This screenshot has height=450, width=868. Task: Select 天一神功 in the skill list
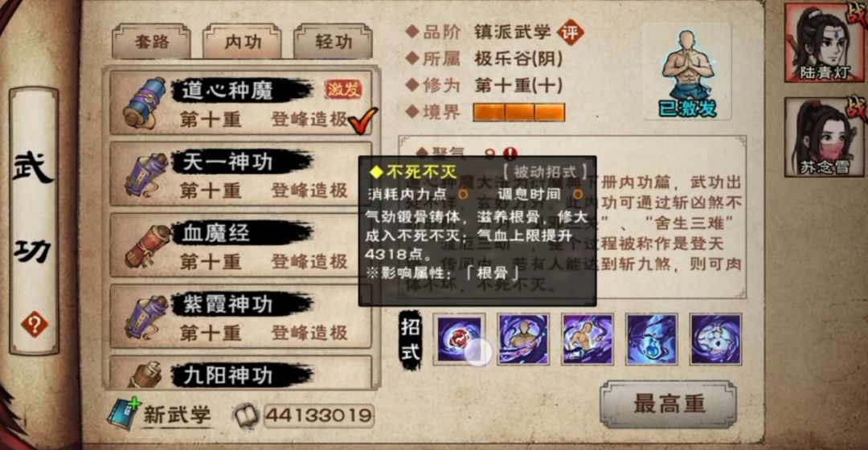click(241, 174)
